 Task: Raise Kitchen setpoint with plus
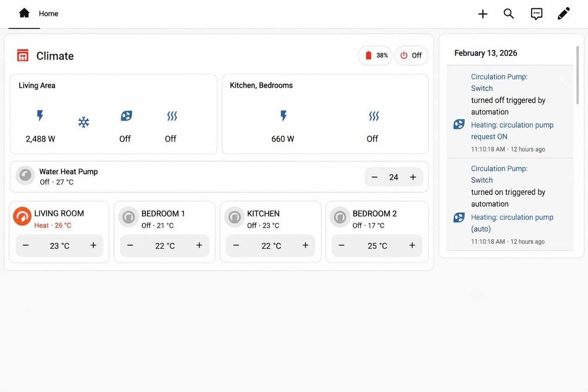coord(305,246)
